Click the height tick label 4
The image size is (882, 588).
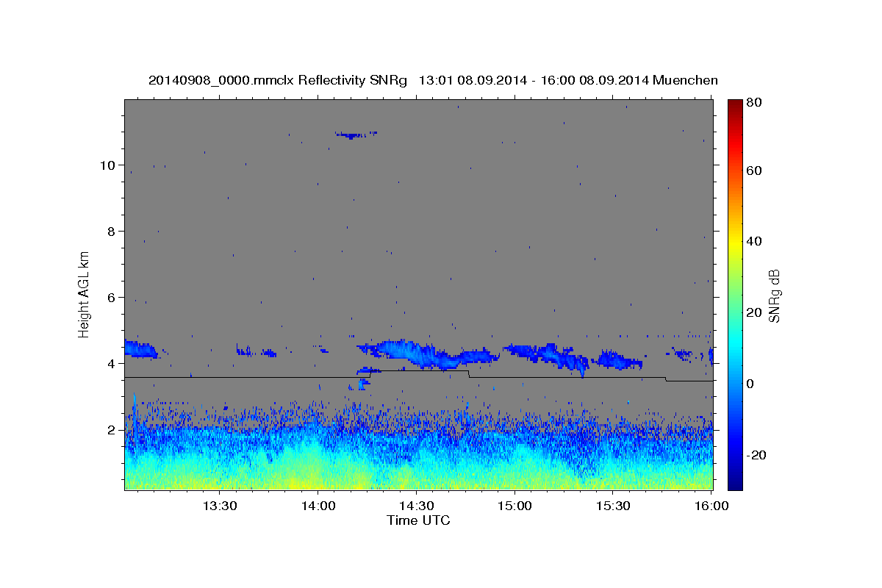tap(110, 364)
